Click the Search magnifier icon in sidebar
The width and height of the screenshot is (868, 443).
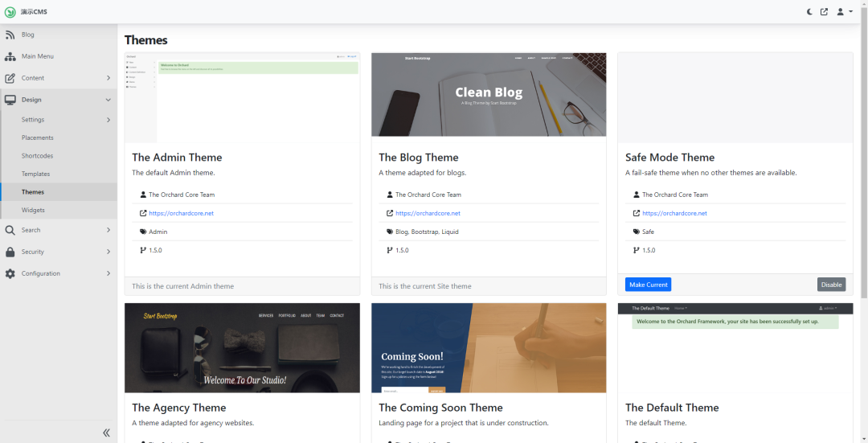pos(10,231)
